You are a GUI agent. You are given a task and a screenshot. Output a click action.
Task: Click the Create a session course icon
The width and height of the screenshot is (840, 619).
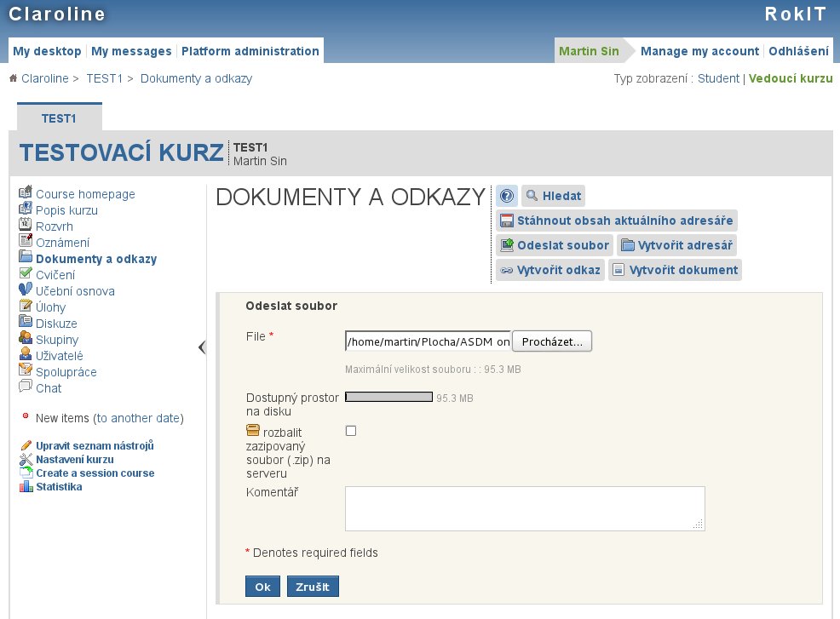[x=26, y=473]
